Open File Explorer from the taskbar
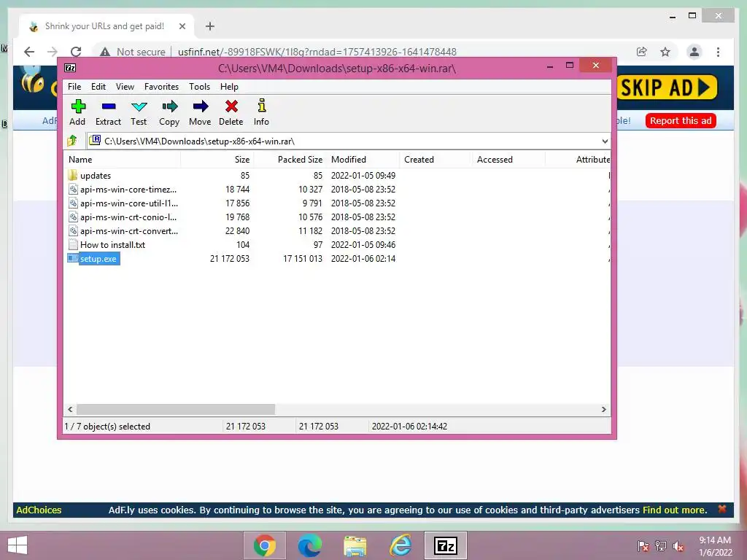The width and height of the screenshot is (747, 560). [355, 545]
